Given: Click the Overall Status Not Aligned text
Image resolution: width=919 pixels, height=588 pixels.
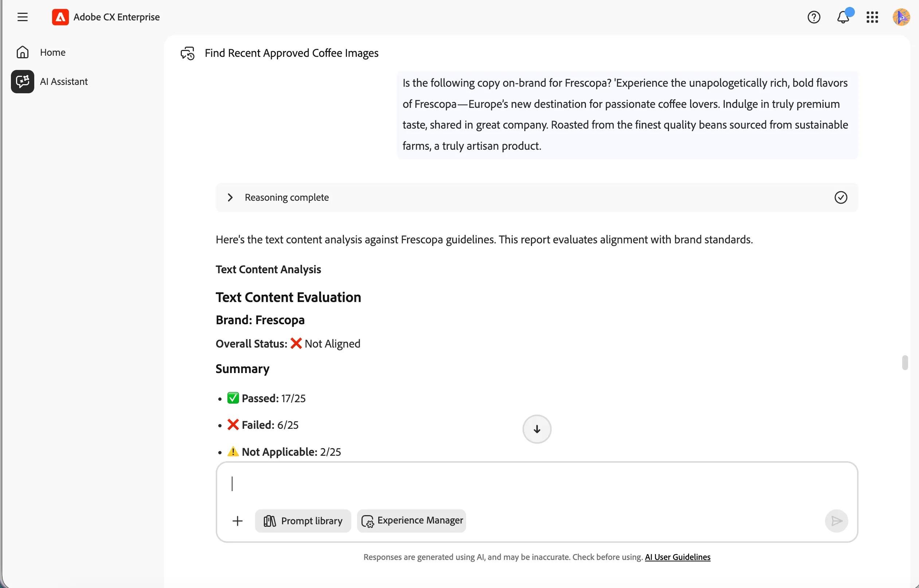Looking at the screenshot, I should (288, 344).
